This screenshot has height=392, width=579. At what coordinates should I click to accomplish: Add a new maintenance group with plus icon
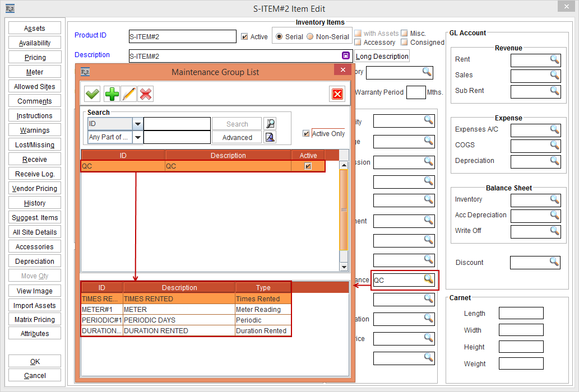(112, 94)
